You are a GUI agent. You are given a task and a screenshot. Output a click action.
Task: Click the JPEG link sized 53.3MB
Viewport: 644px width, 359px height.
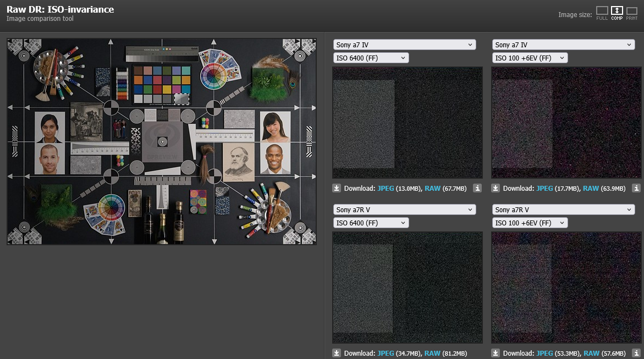(x=544, y=354)
